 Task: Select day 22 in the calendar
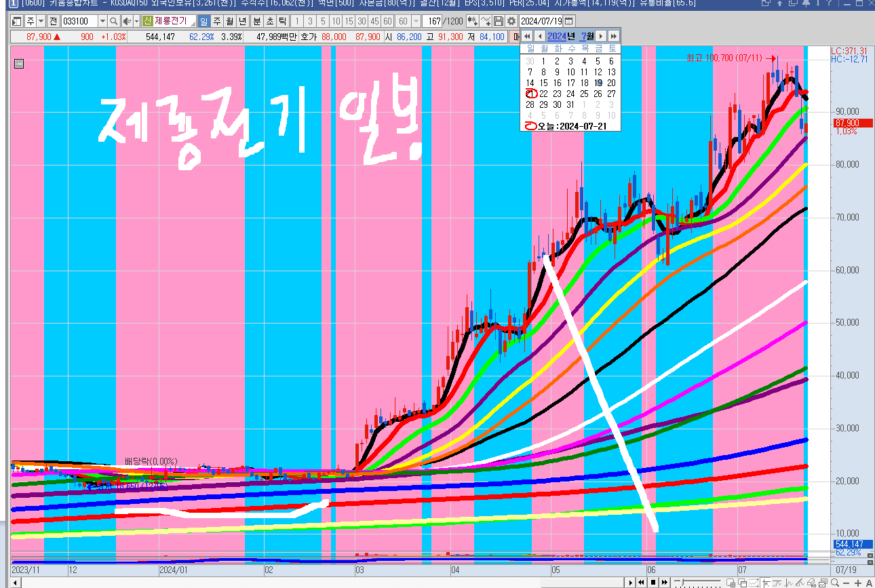pos(543,94)
